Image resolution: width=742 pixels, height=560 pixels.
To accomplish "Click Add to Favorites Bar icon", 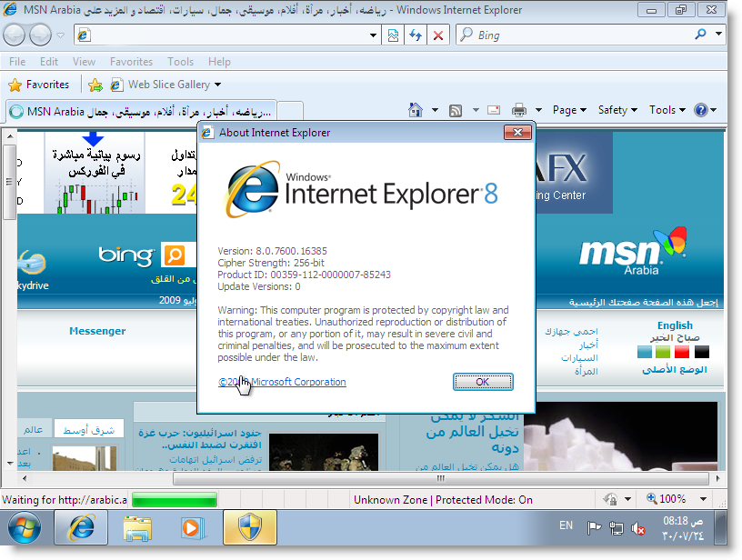I will [x=95, y=85].
